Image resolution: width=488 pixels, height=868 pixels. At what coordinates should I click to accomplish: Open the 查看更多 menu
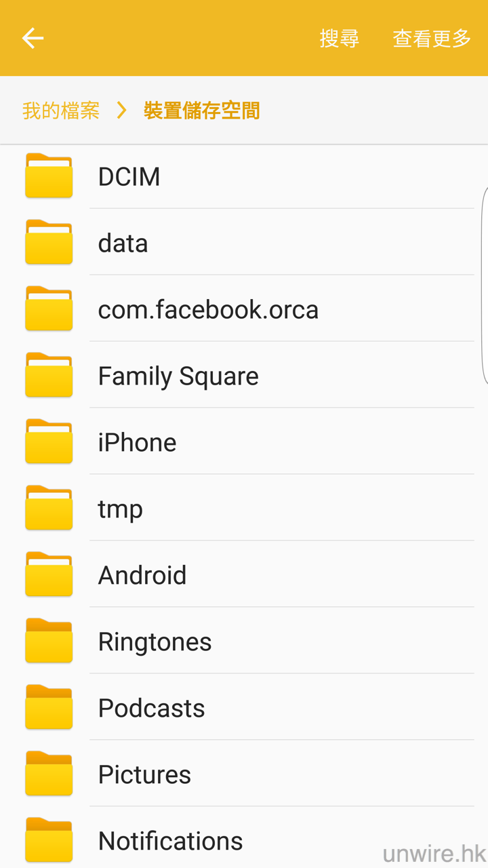(432, 39)
